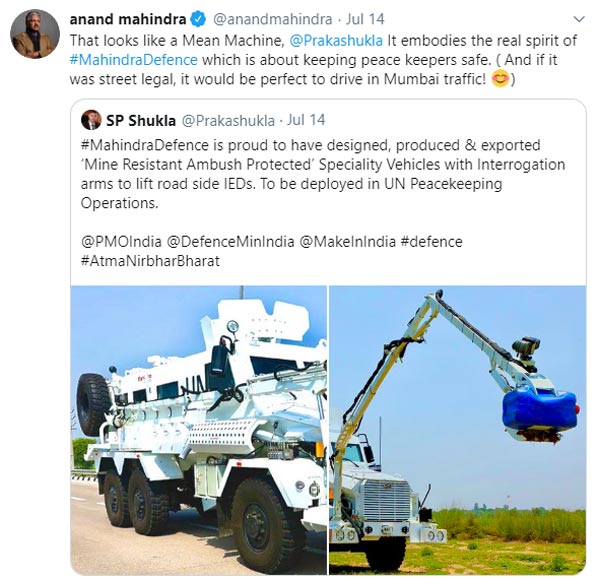The height and width of the screenshot is (579, 600).
Task: Open the Jul 14 timestamp of main tweet
Action: pos(365,19)
